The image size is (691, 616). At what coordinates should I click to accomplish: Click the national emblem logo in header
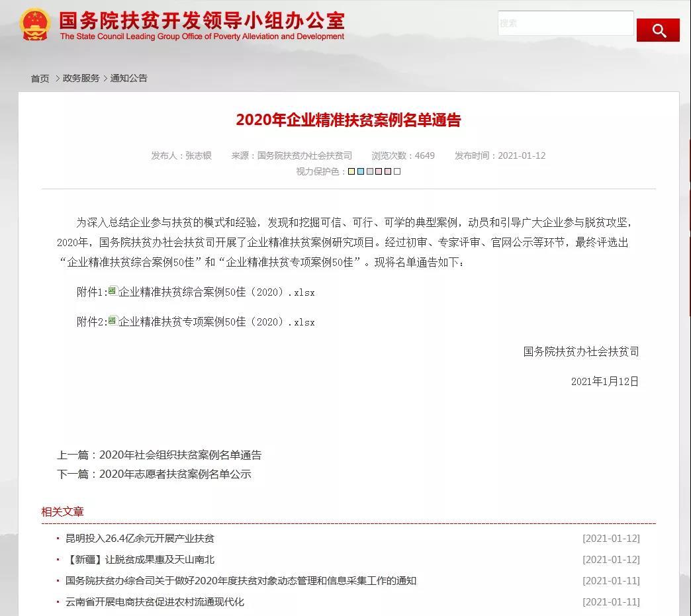tap(34, 24)
